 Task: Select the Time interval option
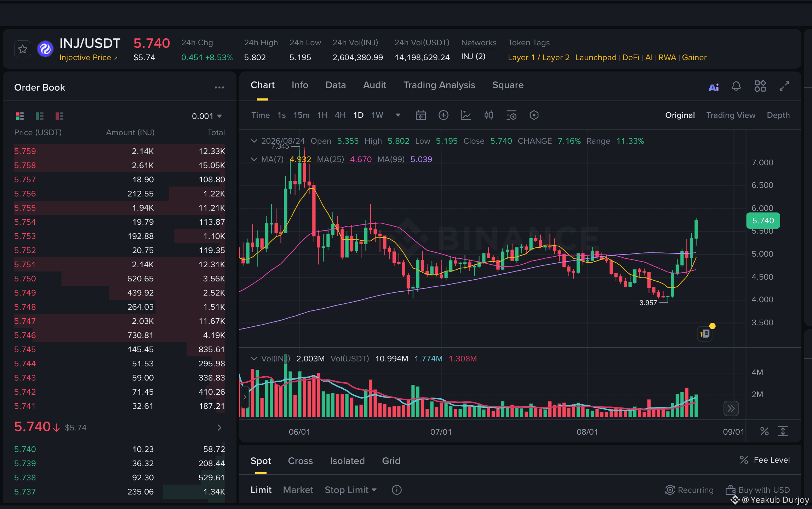261,115
